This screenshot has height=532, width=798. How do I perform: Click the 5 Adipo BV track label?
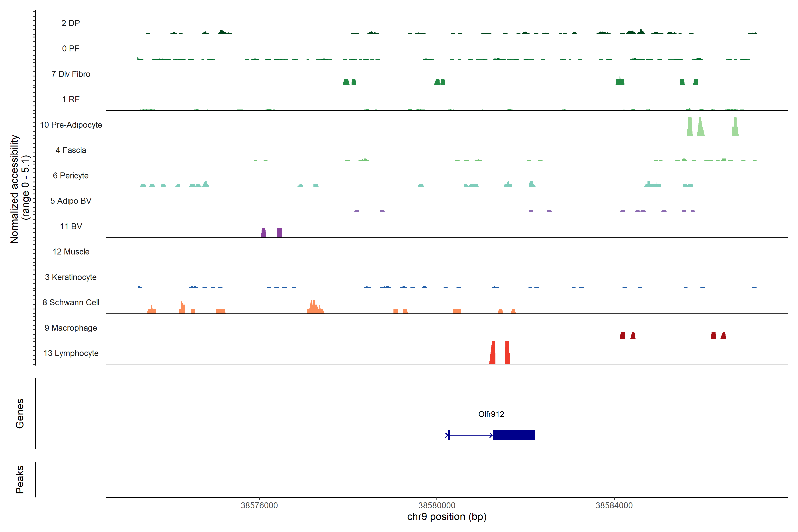coord(71,201)
